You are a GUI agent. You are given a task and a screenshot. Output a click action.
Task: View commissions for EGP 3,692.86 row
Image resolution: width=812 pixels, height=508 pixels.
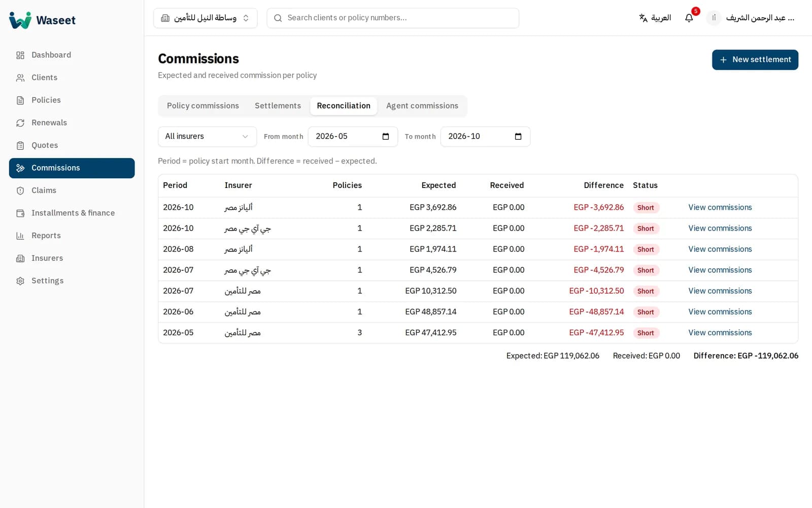[x=720, y=207]
